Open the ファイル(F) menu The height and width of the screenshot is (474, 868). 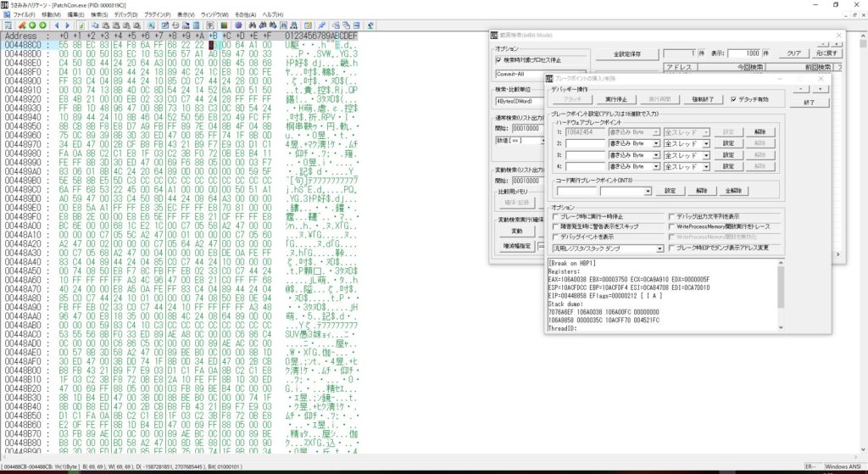(24, 14)
